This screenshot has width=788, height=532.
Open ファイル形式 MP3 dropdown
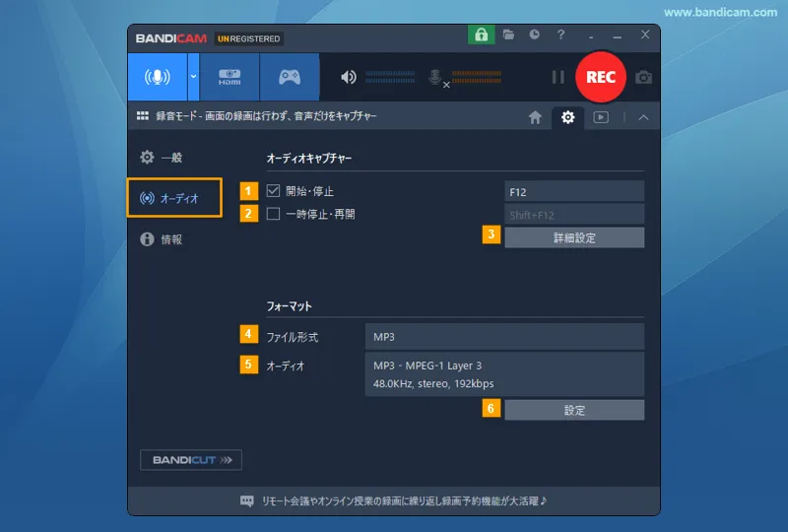504,336
